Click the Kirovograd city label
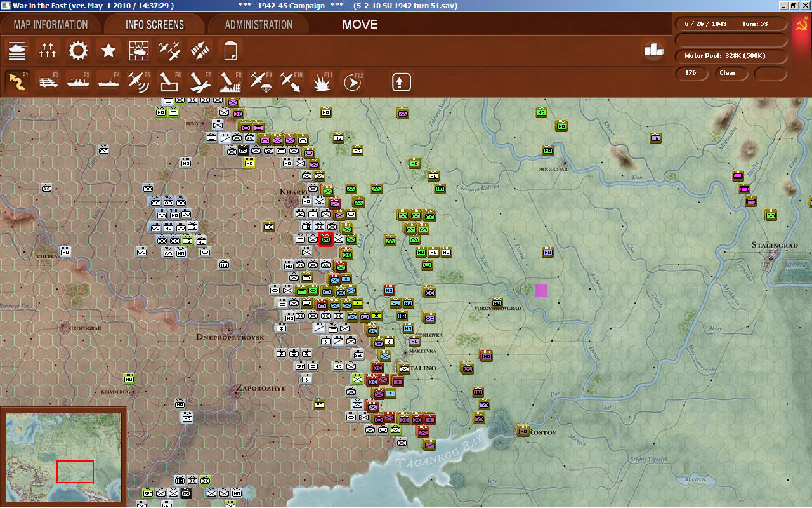Image resolution: width=812 pixels, height=508 pixels. pos(84,328)
